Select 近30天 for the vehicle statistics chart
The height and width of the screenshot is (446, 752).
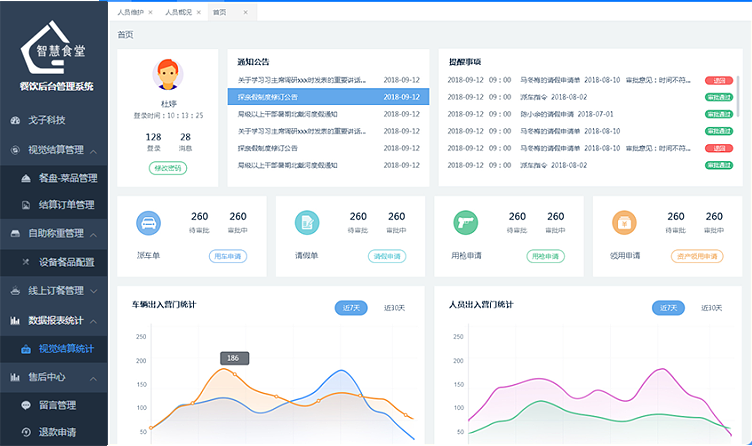coord(394,308)
